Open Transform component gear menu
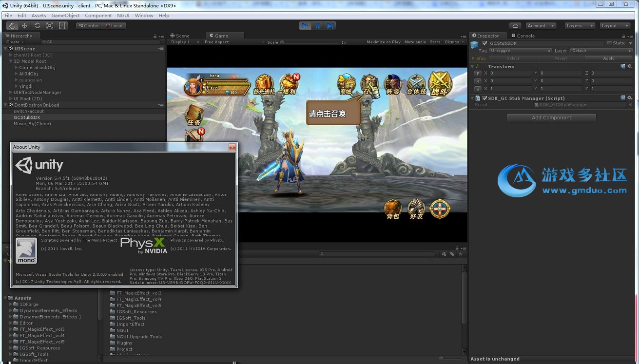 (x=630, y=66)
